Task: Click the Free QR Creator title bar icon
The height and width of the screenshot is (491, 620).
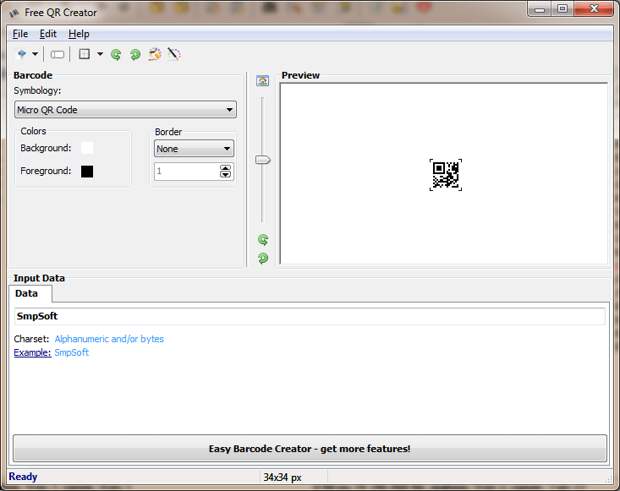Action: (14, 13)
